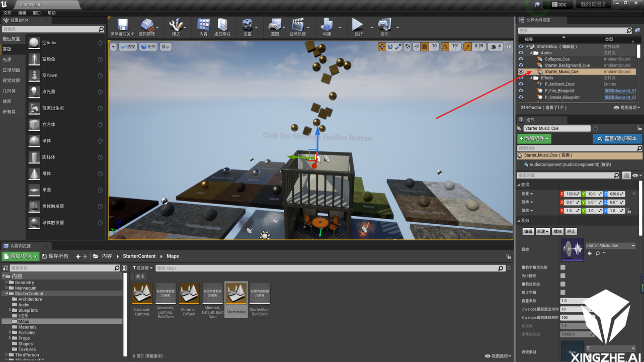Select the Geometry (几何体) category
This screenshot has width=644, height=362.
pos(12,91)
